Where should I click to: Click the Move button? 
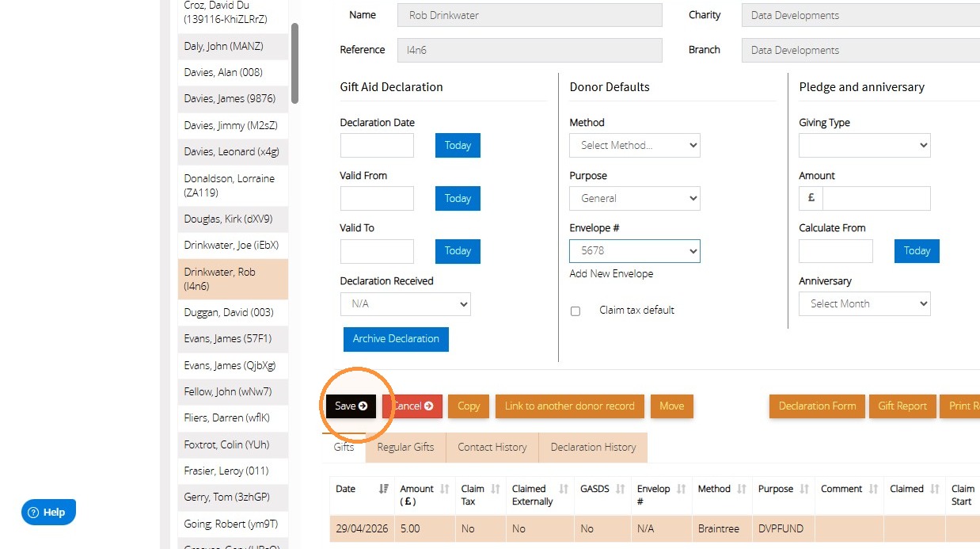coord(672,406)
